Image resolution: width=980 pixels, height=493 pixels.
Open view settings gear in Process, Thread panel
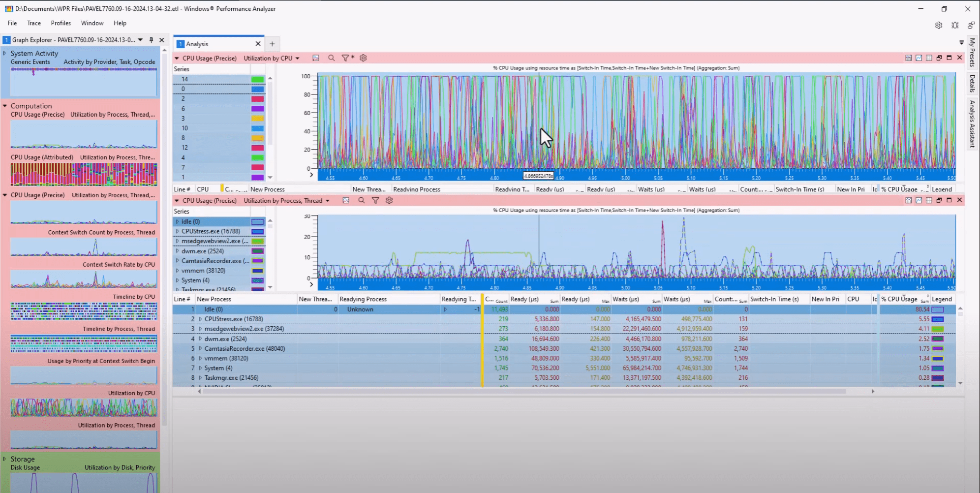pos(389,201)
